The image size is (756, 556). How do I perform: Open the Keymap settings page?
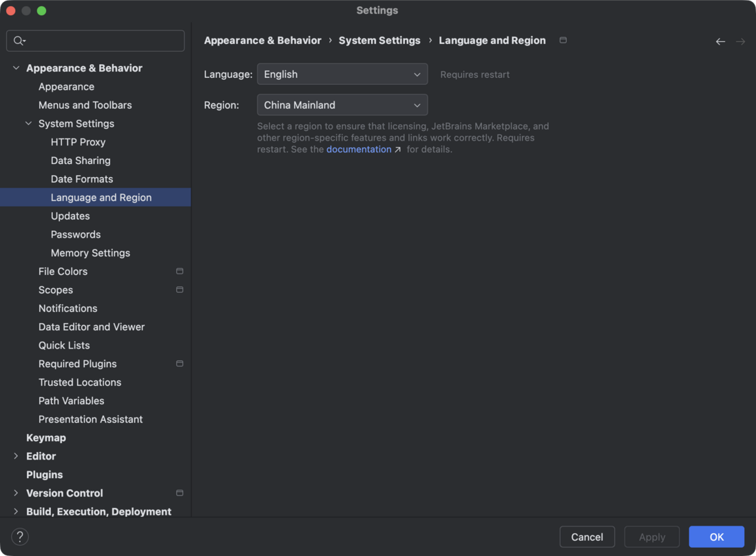46,437
